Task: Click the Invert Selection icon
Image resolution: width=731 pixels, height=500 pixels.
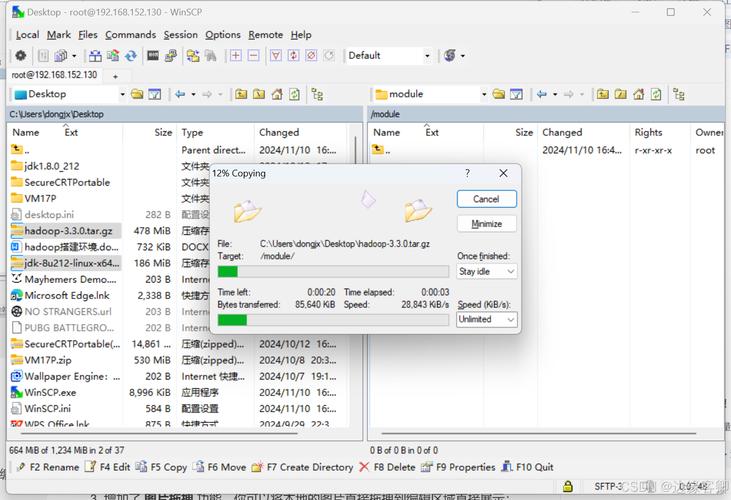Action: click(293, 55)
